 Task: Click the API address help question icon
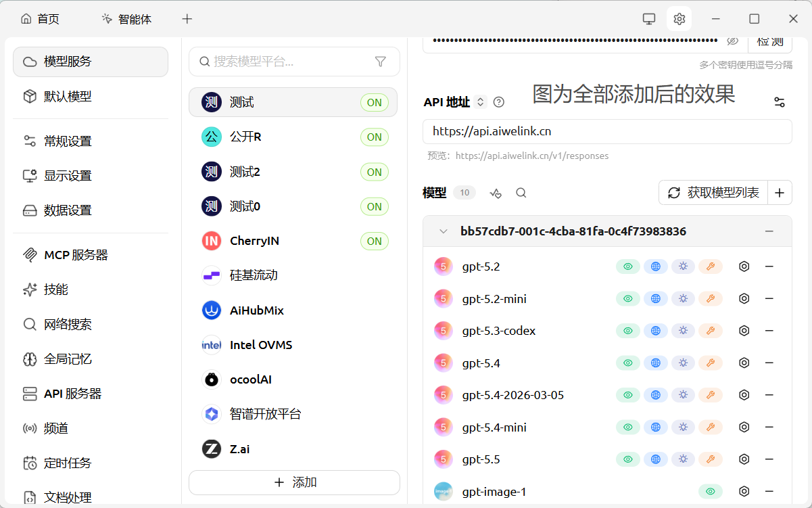499,102
